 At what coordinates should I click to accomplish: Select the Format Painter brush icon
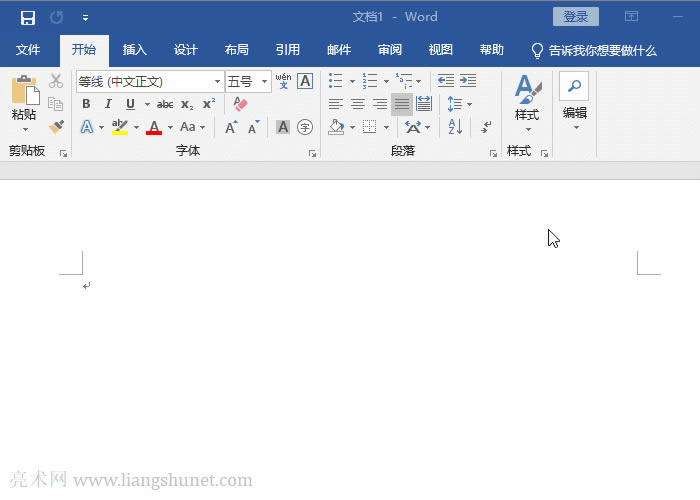(56, 127)
